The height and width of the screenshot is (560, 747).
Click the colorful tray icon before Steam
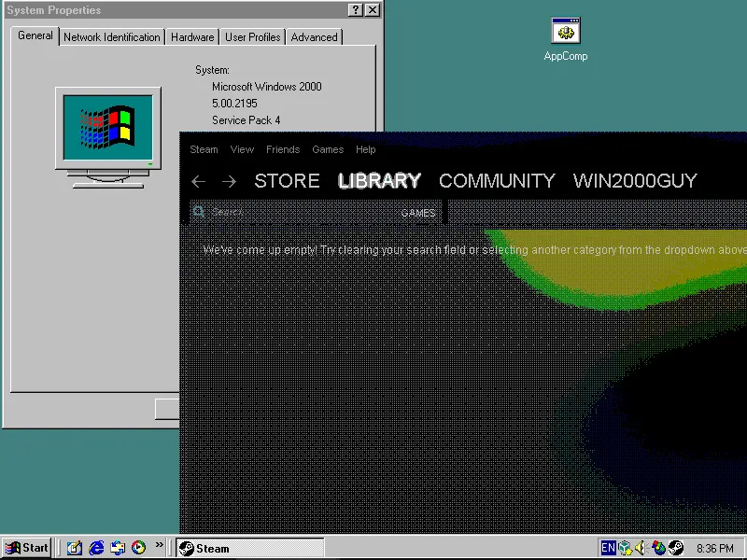tap(659, 548)
